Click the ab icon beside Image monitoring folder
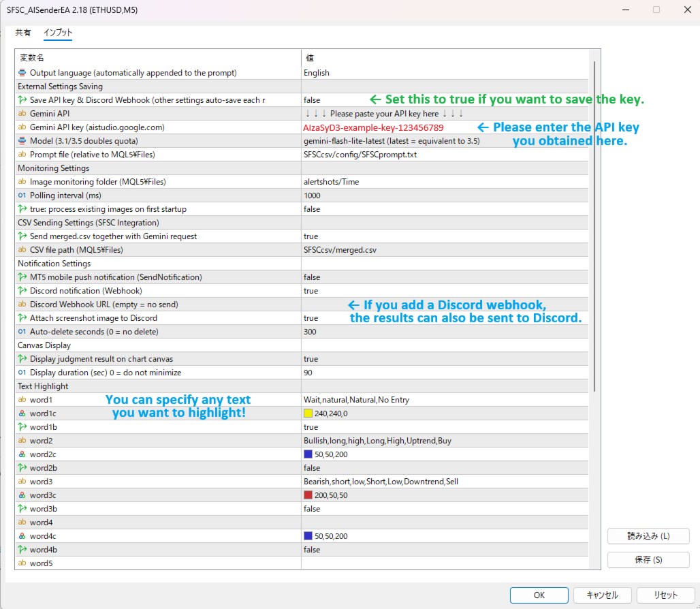This screenshot has height=609, width=700. [x=22, y=182]
